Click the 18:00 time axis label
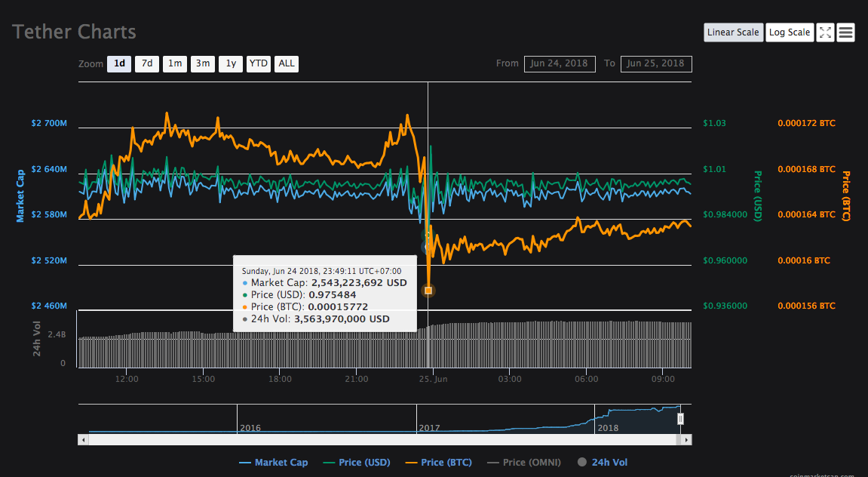The height and width of the screenshot is (477, 868). click(280, 379)
